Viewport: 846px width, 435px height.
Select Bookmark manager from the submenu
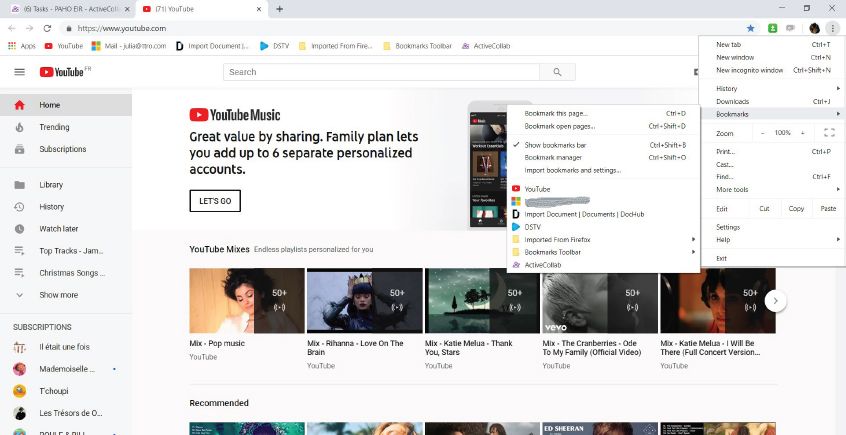[553, 157]
